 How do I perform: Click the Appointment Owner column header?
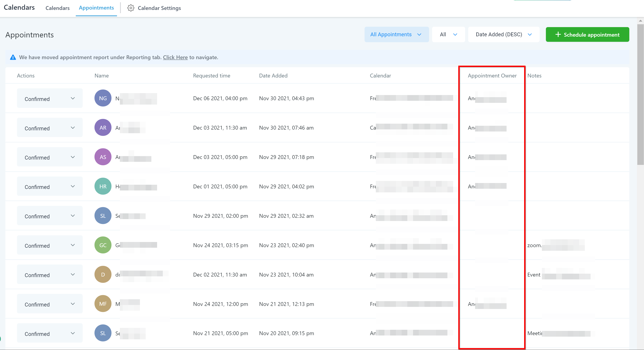tap(492, 76)
